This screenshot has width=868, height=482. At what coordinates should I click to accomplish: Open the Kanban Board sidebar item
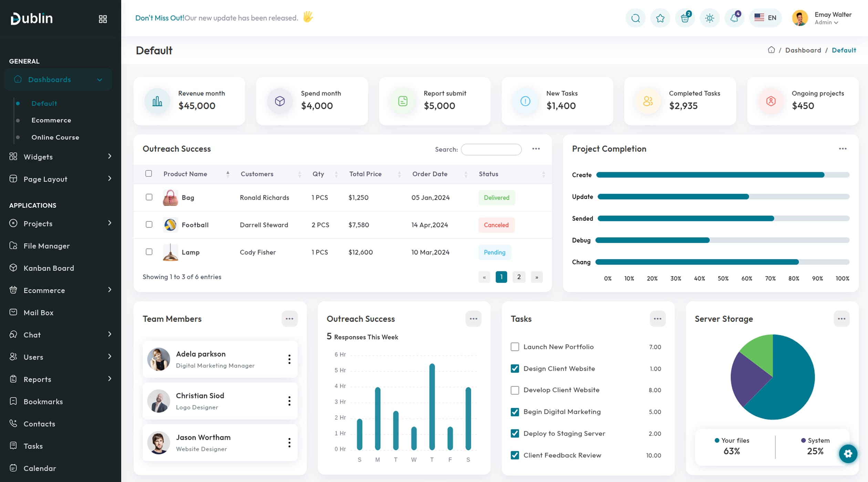(49, 268)
